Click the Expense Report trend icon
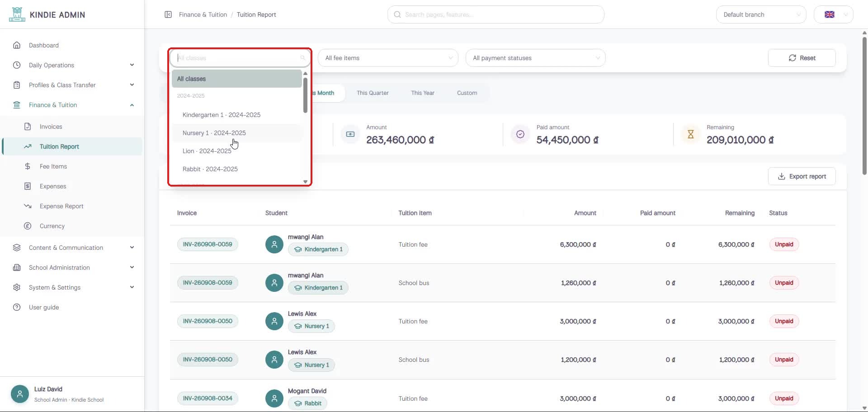The image size is (868, 412). click(x=28, y=206)
